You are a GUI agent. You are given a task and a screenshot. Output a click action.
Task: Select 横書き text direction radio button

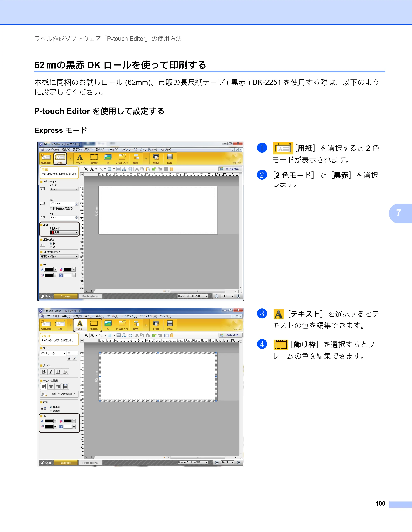pyautogui.click(x=51, y=407)
